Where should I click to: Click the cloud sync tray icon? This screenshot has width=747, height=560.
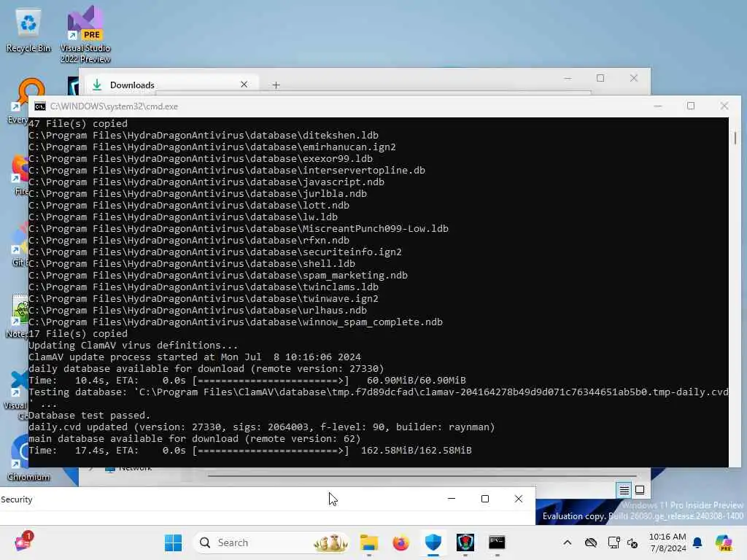591,542
